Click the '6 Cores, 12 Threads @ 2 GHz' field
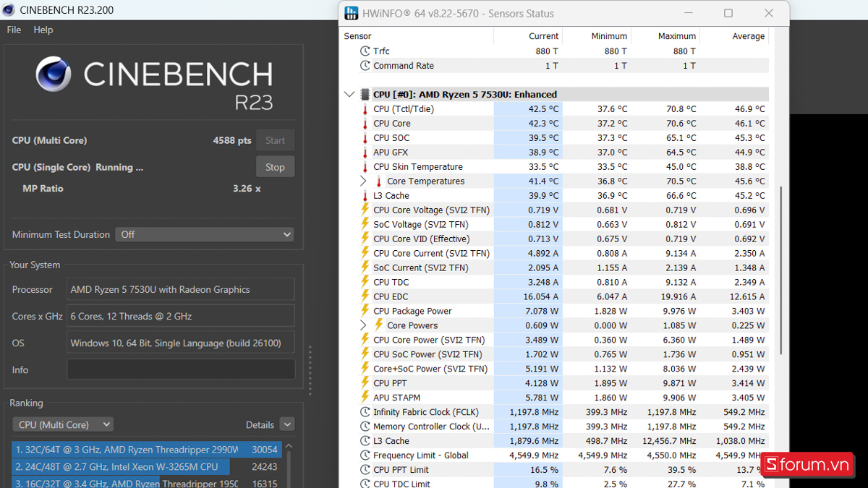The height and width of the screenshot is (488, 868). coord(181,316)
